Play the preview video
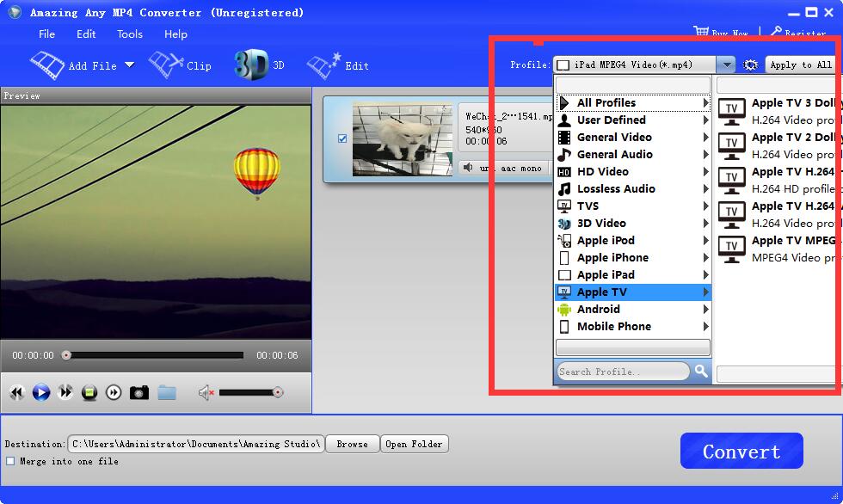This screenshot has height=504, width=843. (41, 393)
